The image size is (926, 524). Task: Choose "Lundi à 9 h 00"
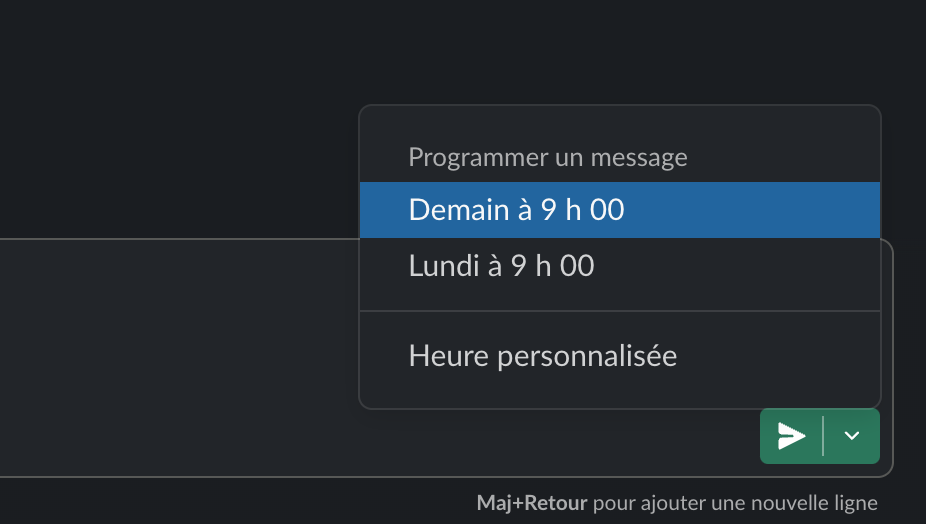502,266
